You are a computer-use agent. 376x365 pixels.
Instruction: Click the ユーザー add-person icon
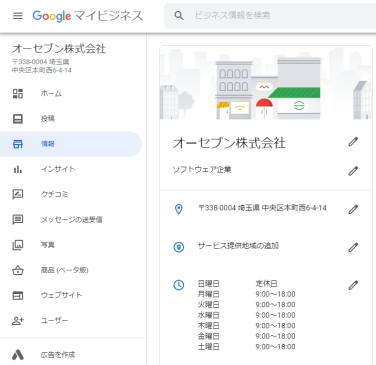point(18,321)
